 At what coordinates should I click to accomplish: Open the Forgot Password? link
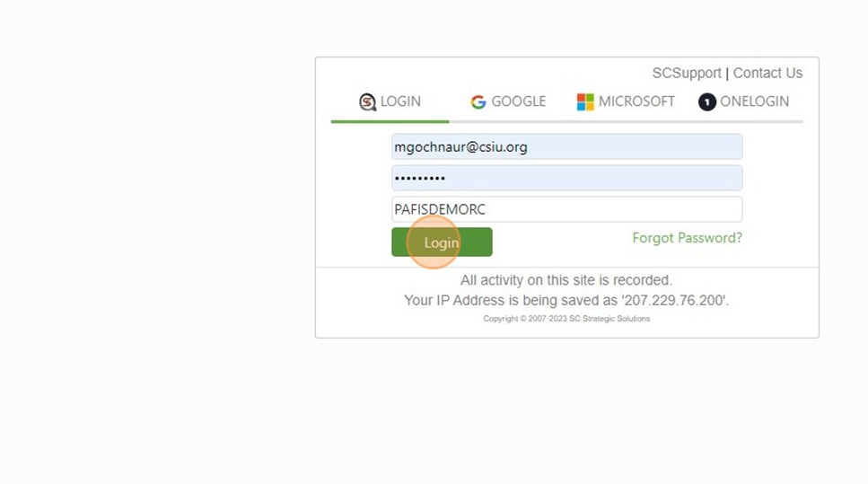point(687,238)
